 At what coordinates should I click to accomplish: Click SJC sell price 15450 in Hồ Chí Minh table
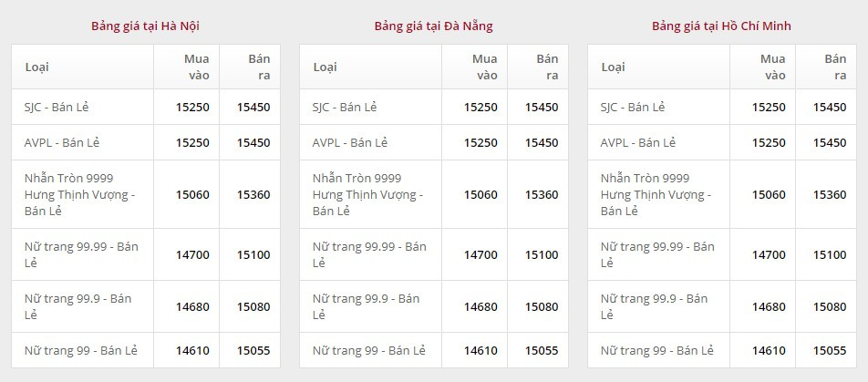[x=830, y=107]
